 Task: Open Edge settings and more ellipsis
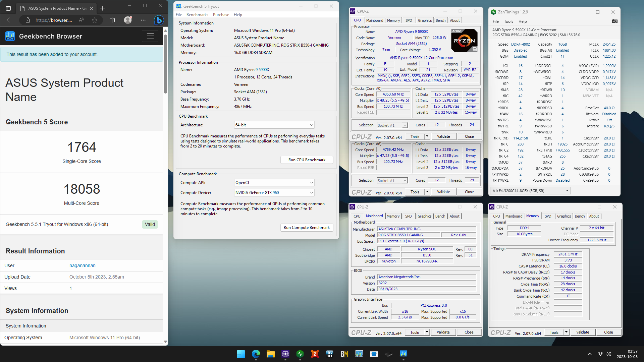pyautogui.click(x=143, y=20)
